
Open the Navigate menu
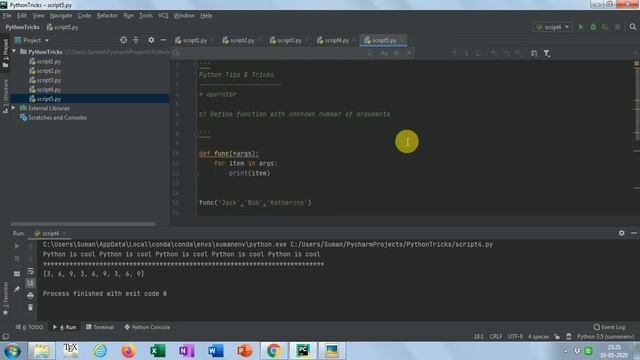(61, 16)
